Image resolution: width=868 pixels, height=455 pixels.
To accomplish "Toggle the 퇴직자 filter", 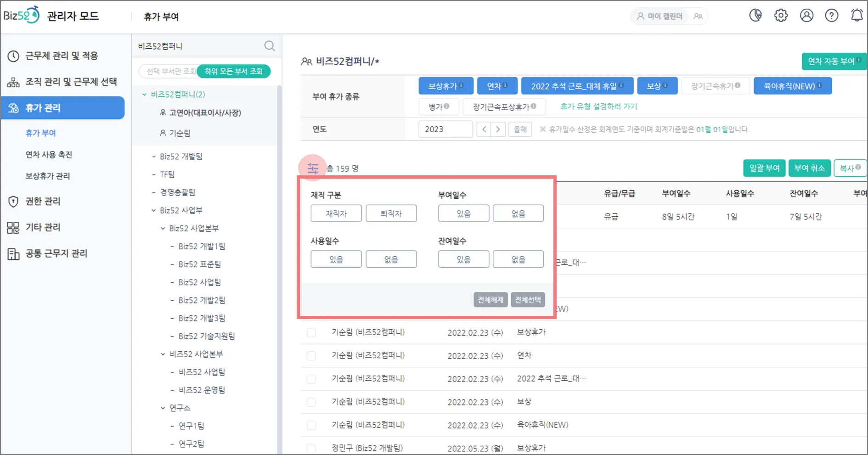I will 391,213.
